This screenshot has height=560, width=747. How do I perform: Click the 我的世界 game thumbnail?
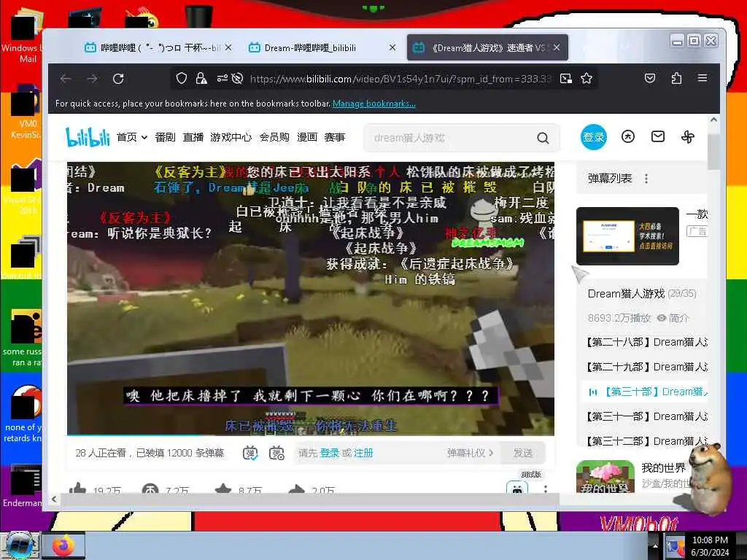click(x=605, y=477)
